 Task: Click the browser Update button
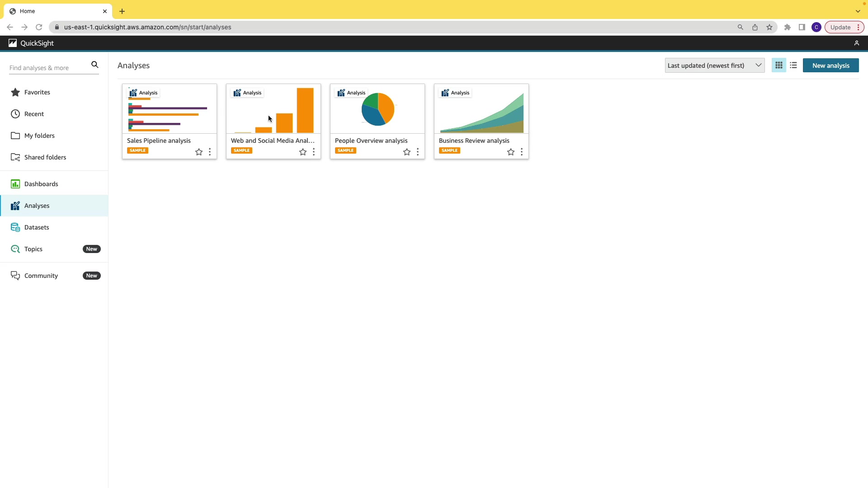(840, 27)
